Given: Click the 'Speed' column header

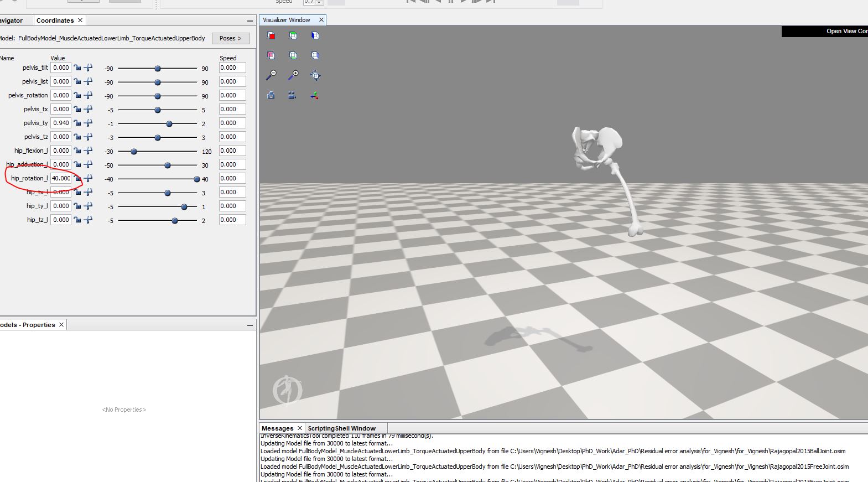Looking at the screenshot, I should point(228,58).
